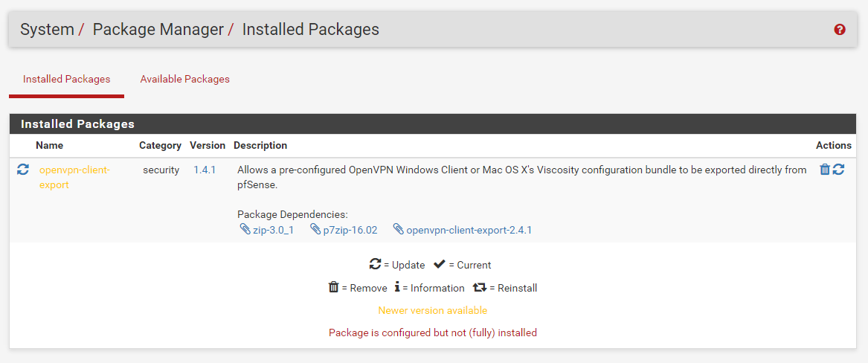Click the Current checkmark legend icon
The image size is (868, 363).
point(439,264)
